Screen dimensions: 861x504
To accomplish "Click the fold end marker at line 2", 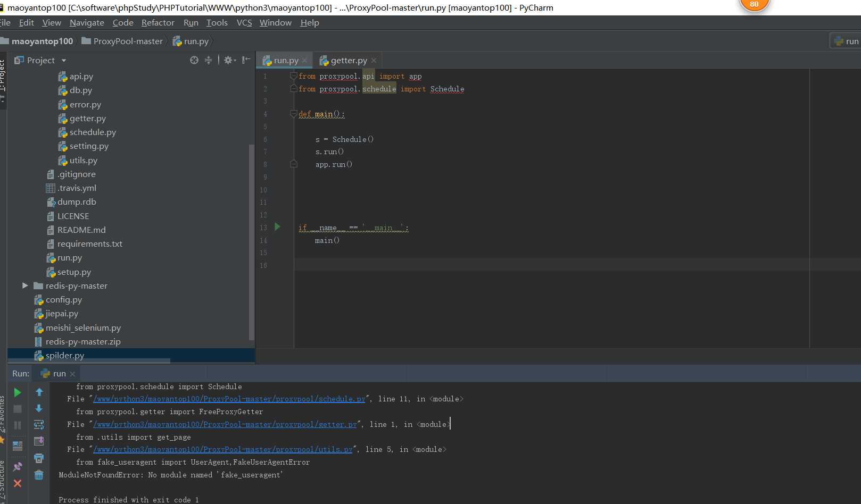I will [x=293, y=89].
